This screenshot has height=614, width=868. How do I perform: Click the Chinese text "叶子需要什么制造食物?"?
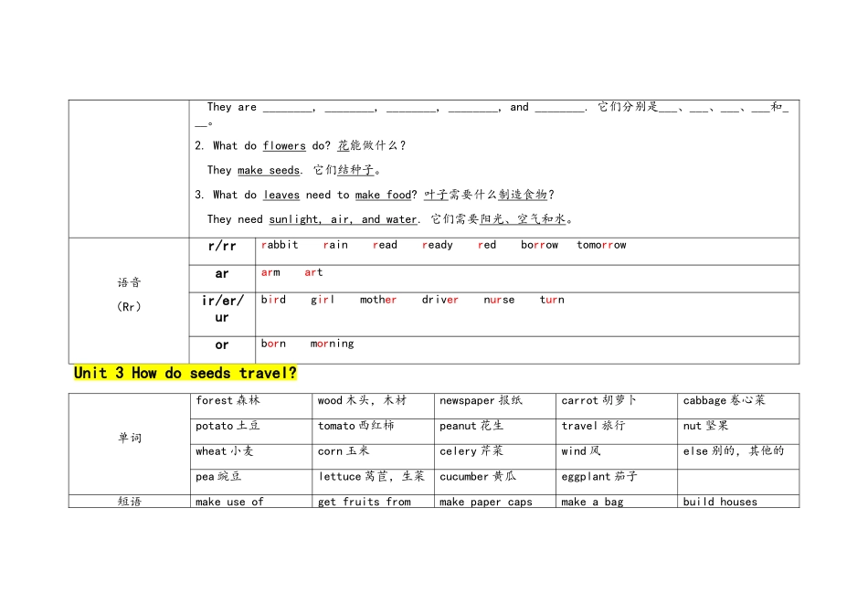click(489, 195)
